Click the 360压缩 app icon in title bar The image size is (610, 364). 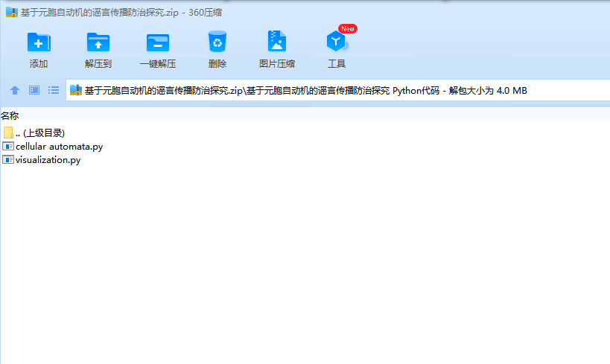12,13
